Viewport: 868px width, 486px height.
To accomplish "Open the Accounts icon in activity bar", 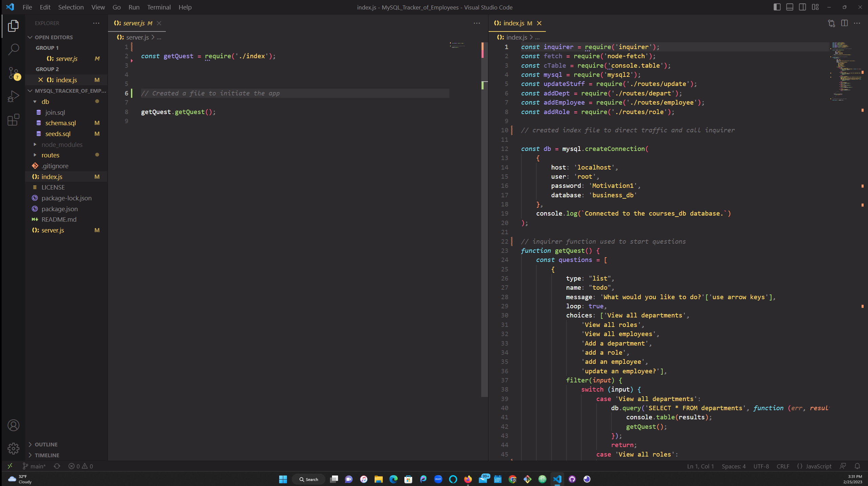I will coord(13,425).
